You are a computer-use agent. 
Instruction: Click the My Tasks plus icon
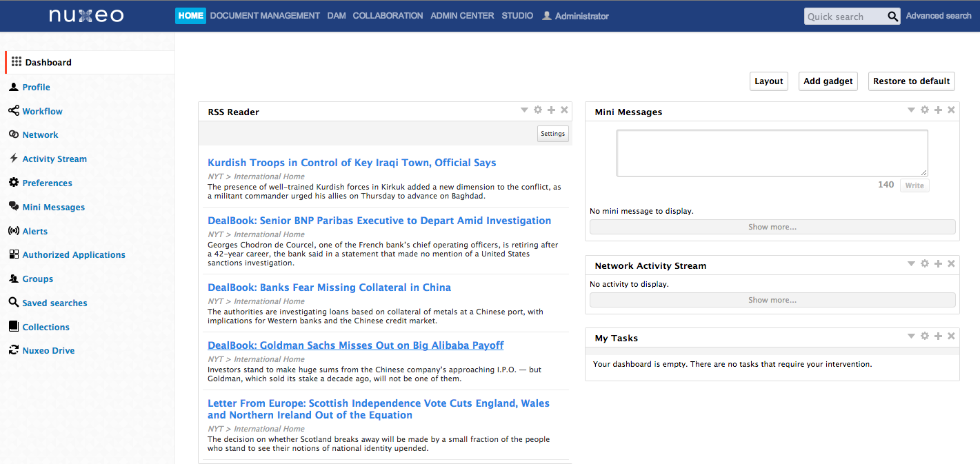(x=938, y=336)
